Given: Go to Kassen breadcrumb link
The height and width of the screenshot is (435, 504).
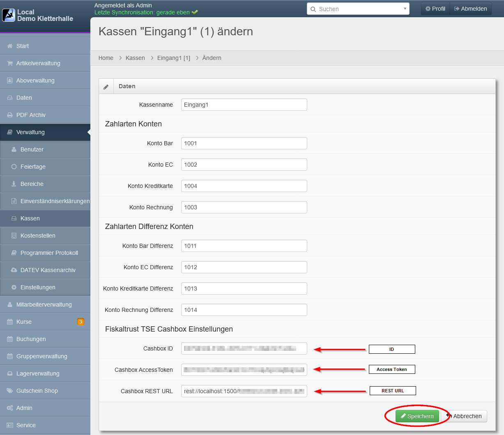Looking at the screenshot, I should (x=135, y=58).
